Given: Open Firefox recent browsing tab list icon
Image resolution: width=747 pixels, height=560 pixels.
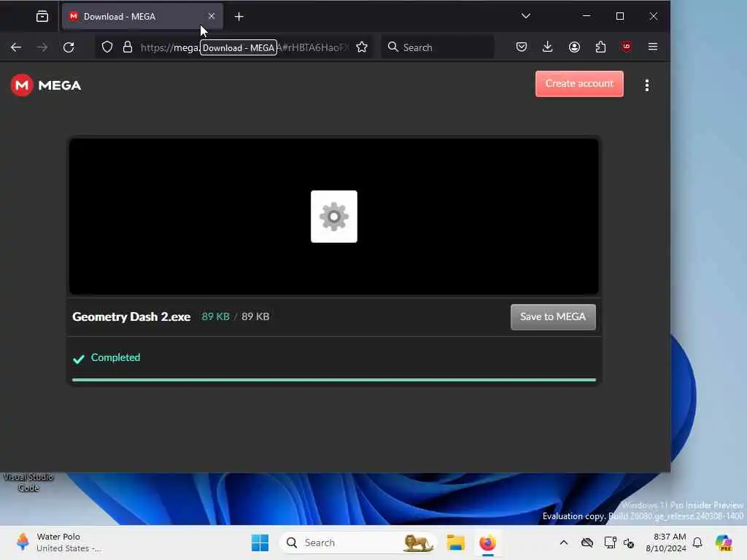Looking at the screenshot, I should [x=42, y=17].
